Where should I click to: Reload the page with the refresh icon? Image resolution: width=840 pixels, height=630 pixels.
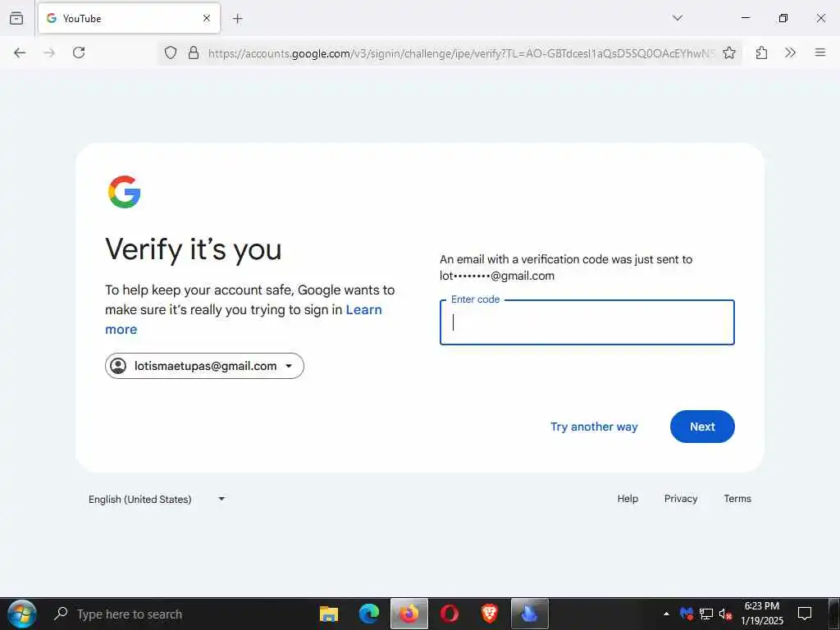tap(79, 52)
